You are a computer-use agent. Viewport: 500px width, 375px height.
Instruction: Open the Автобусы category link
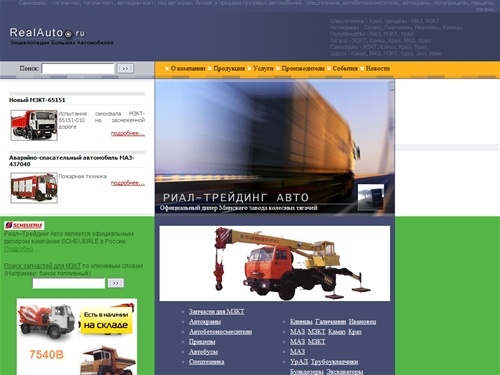click(203, 352)
